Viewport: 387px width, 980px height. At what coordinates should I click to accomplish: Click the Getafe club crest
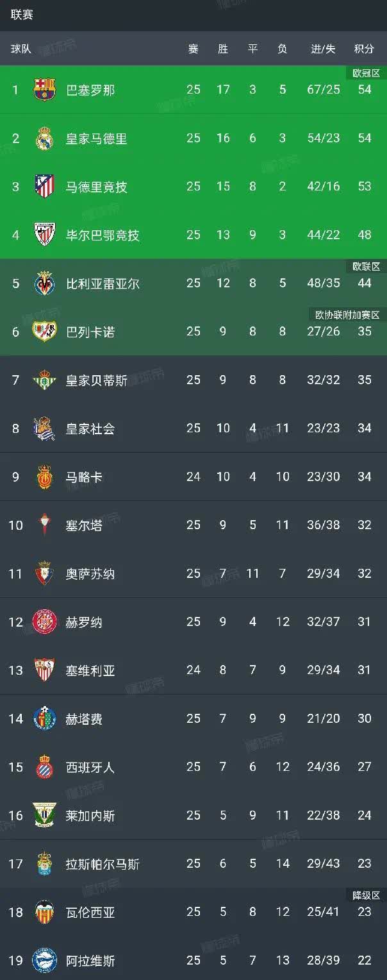pyautogui.click(x=45, y=719)
